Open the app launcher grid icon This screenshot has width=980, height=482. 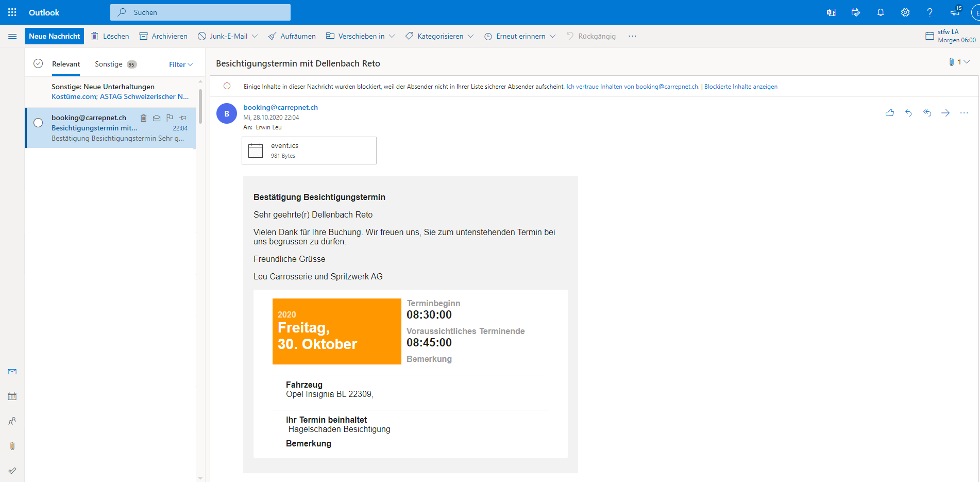[12, 12]
